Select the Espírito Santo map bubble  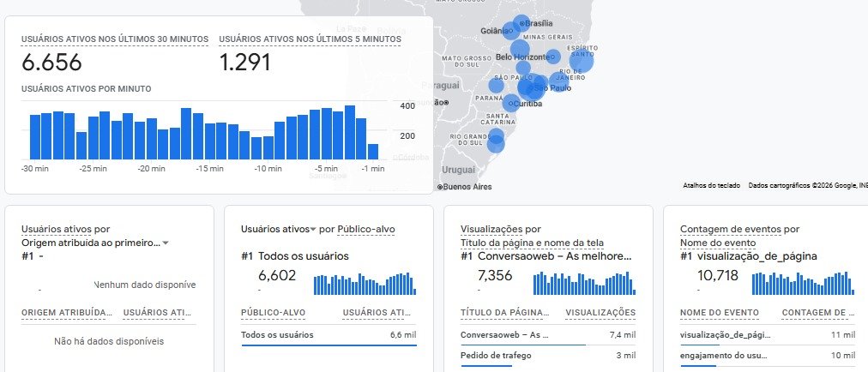tap(582, 61)
